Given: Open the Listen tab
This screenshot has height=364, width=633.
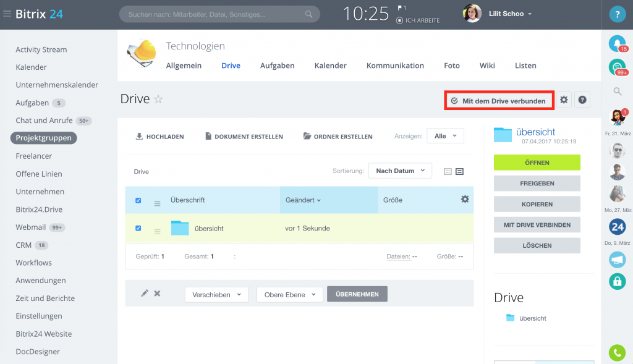Looking at the screenshot, I should pyautogui.click(x=525, y=66).
